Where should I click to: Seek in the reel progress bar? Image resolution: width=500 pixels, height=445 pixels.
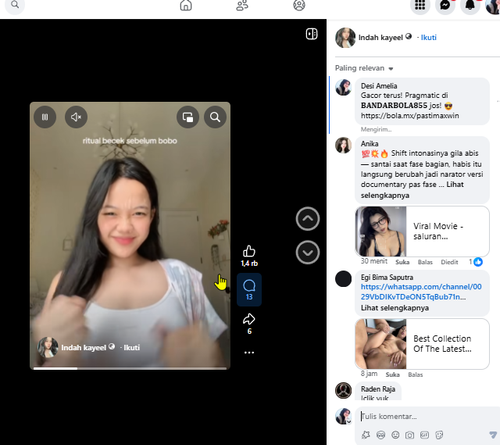click(130, 368)
